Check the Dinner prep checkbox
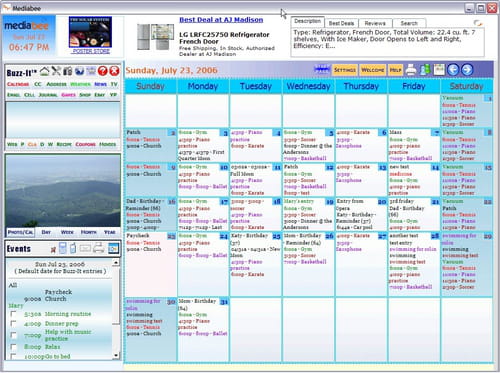Image resolution: width=500 pixels, height=373 pixels. [13, 323]
